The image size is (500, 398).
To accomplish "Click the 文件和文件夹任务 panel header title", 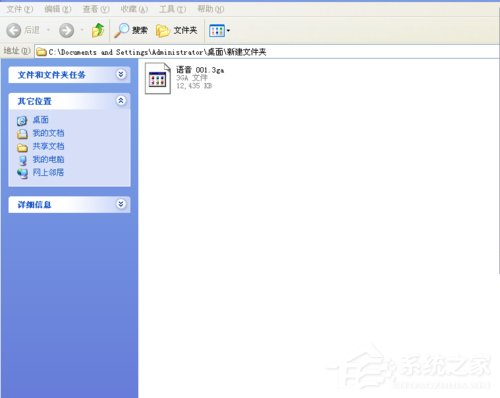I will [x=52, y=75].
